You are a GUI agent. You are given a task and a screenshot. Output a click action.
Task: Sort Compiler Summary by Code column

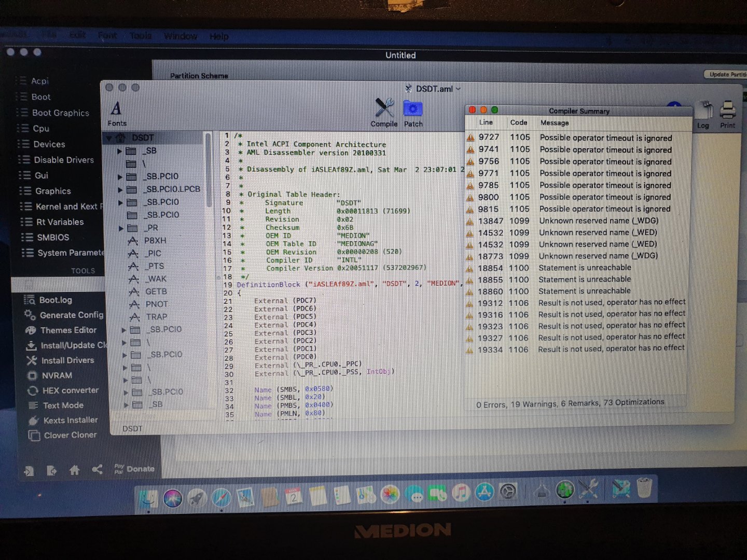pyautogui.click(x=518, y=123)
